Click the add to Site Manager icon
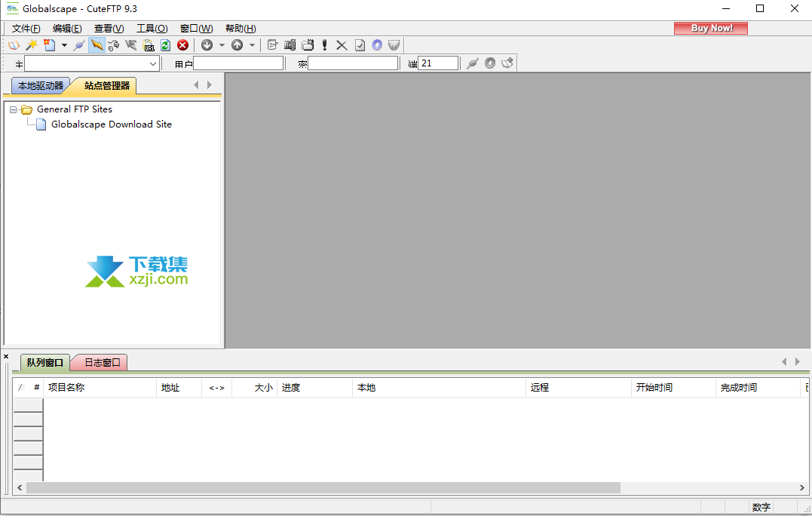Viewport: 812px width, 516px height. click(x=507, y=63)
